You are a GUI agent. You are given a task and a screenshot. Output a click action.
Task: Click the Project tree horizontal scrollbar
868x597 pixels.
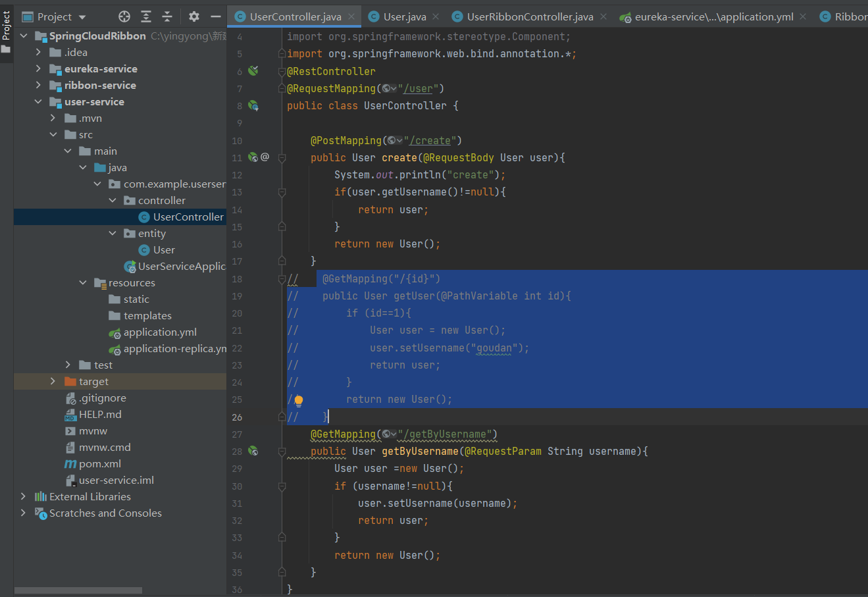[x=78, y=590]
